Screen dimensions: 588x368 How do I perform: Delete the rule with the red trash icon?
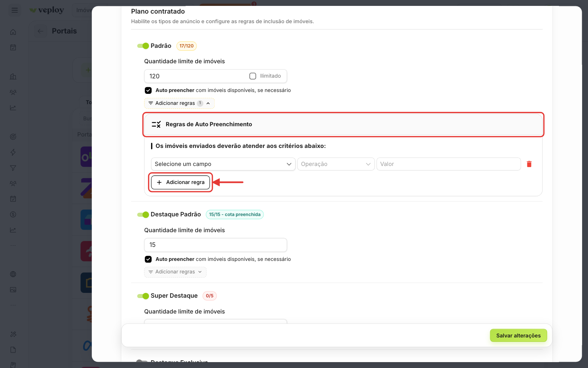tap(529, 164)
